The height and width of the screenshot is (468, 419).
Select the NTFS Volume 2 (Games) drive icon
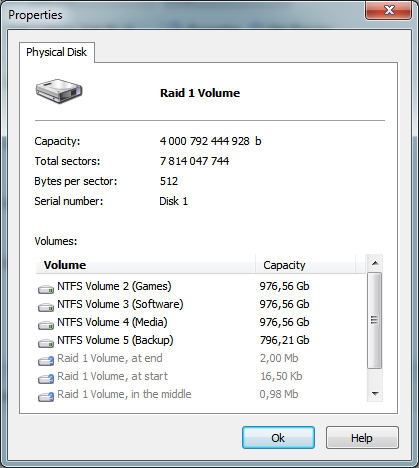coord(46,289)
